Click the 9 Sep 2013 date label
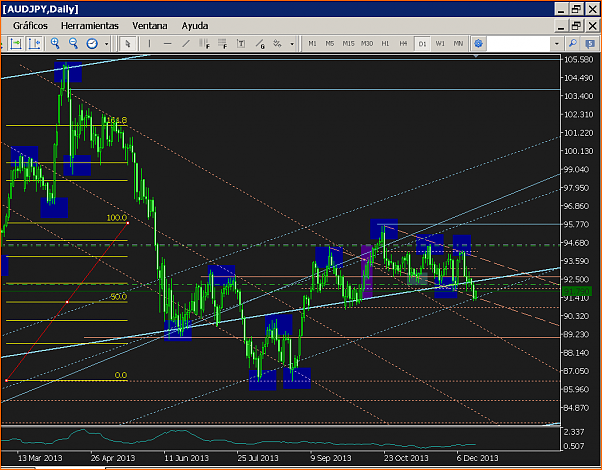 point(331,458)
